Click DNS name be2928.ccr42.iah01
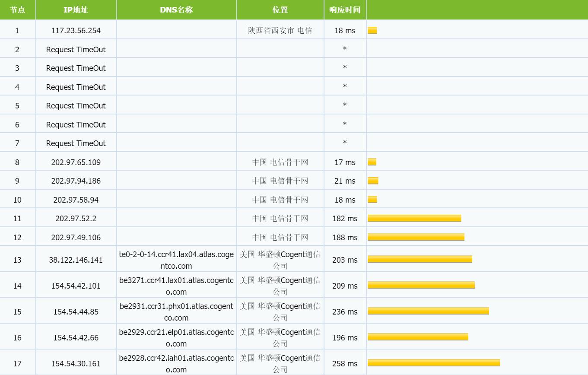Image resolution: width=588 pixels, height=375 pixels. pos(176,364)
